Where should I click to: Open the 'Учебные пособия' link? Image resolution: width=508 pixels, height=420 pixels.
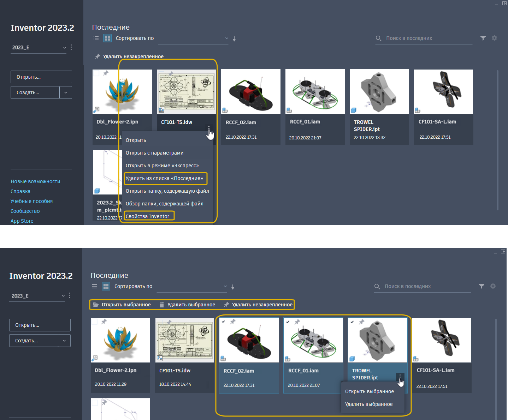(32, 201)
